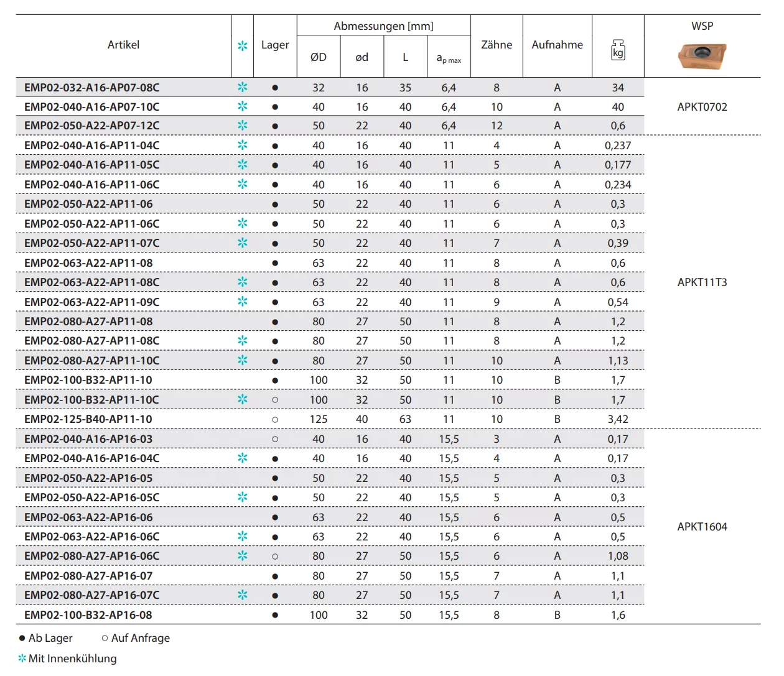The height and width of the screenshot is (676, 784).
Task: Select the Zähne column header
Action: point(497,45)
